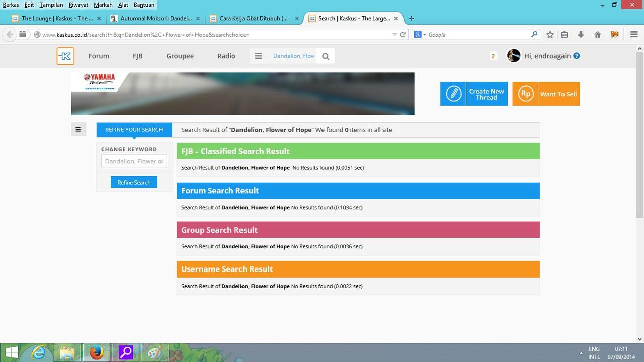
Task: Open the downloads arrow icon
Action: (581, 35)
